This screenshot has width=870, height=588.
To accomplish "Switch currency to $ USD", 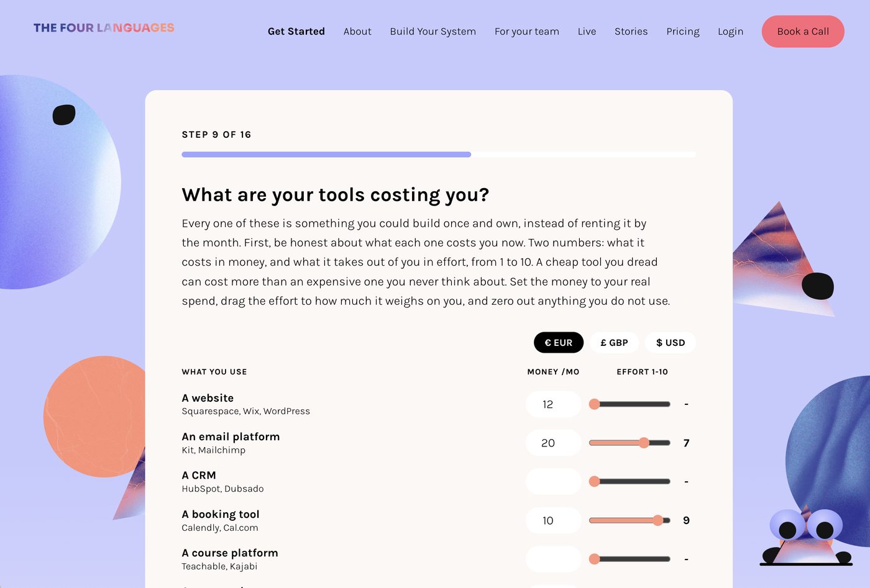I will 671,343.
